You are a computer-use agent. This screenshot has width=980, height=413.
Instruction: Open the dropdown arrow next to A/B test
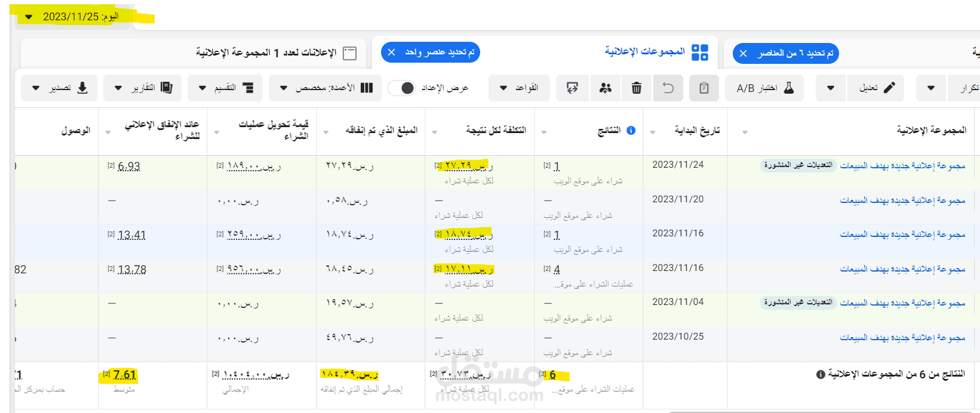click(x=831, y=88)
